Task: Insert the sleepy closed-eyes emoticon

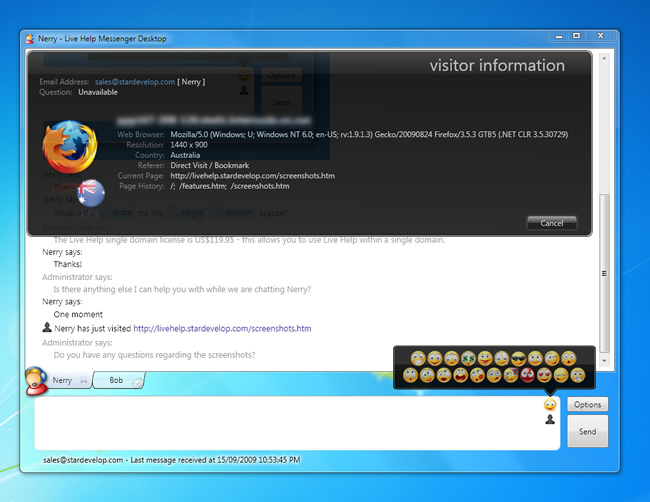Action: [561, 375]
